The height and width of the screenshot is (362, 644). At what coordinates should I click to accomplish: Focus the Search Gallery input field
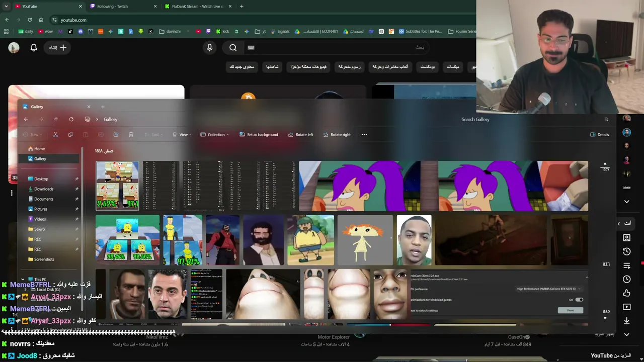point(535,120)
